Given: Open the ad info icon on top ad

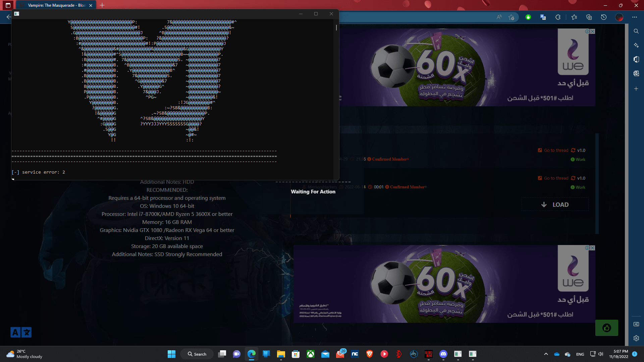Looking at the screenshot, I should point(587,31).
